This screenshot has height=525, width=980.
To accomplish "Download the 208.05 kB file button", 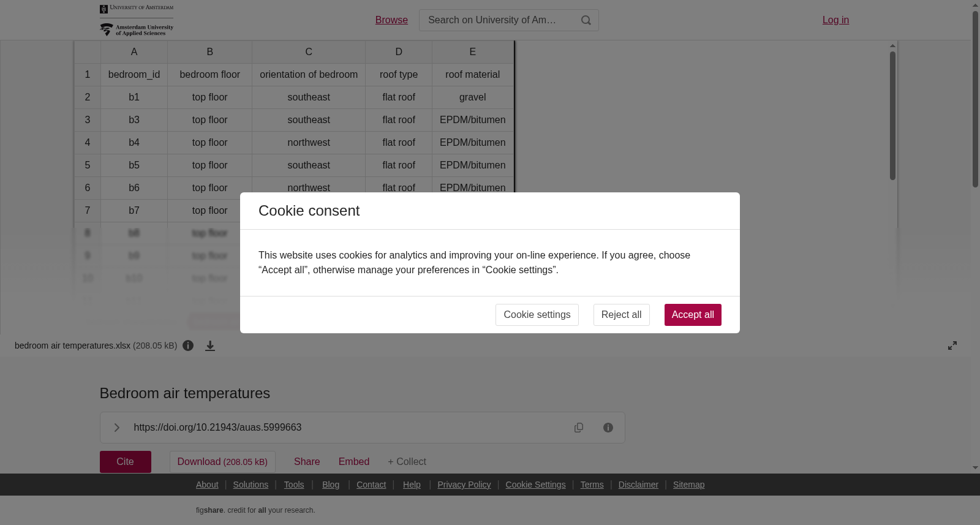I will point(222,462).
